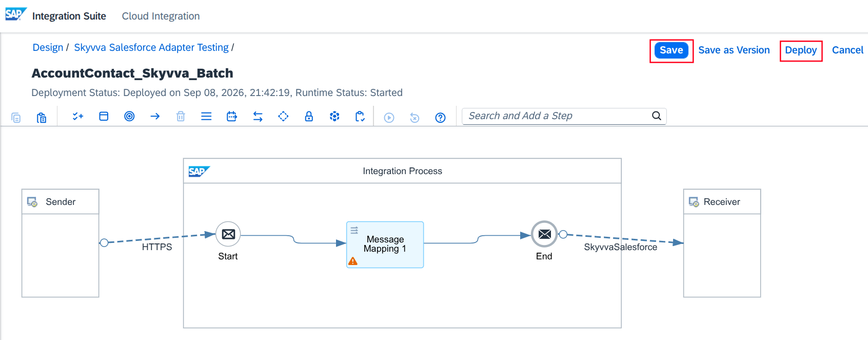Viewport: 868px width, 340px height.
Task: Click the Save button
Action: point(672,50)
